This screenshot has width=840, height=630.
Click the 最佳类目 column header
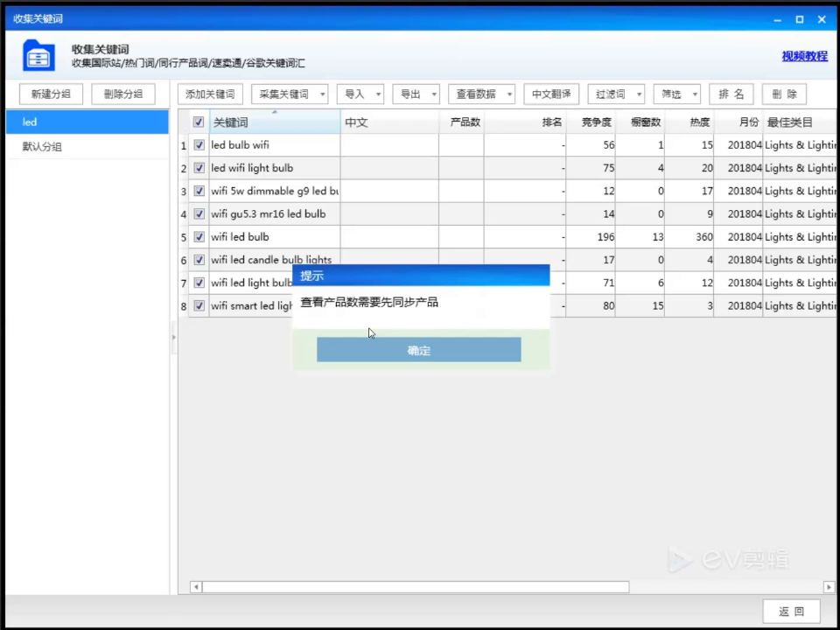tap(799, 122)
